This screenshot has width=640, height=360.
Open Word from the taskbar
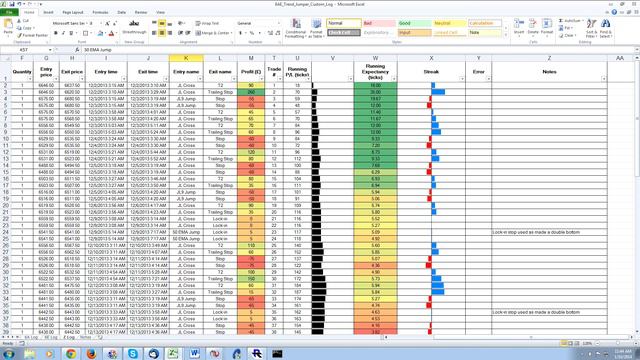tap(194, 354)
